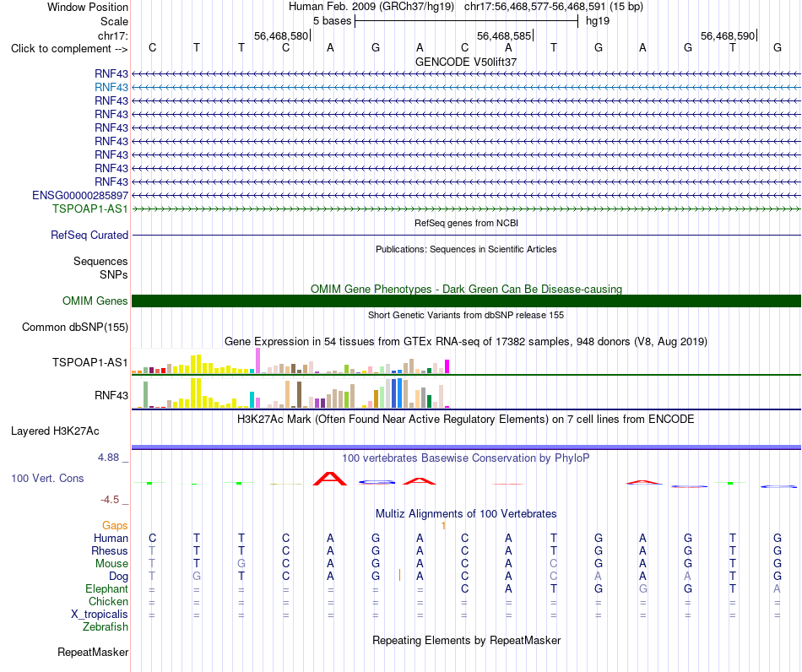This screenshot has height=672, width=802.
Task: Open 'Publications: Sequences in Scientific Articles' title
Action: [x=466, y=249]
